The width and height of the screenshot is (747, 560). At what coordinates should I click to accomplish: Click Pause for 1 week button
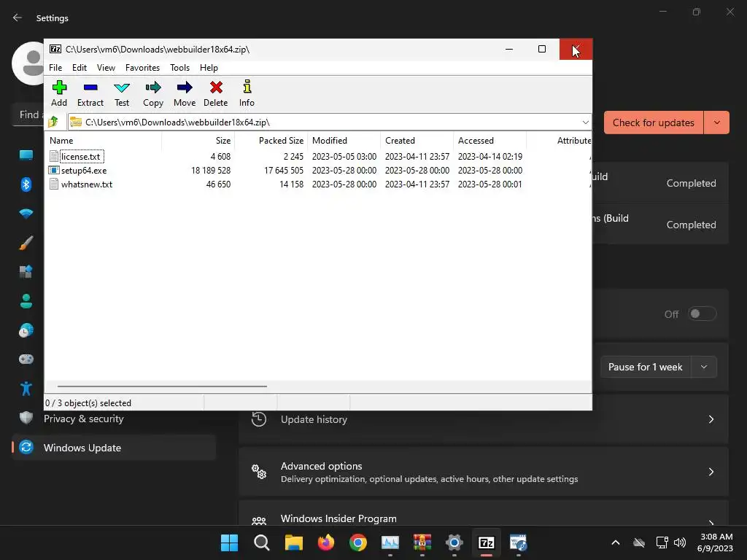pos(646,367)
